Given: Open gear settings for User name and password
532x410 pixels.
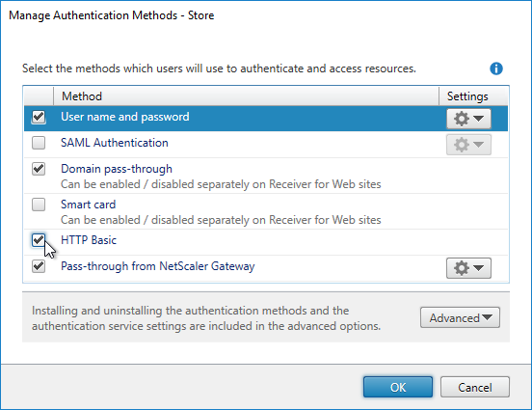Looking at the screenshot, I should point(468,119).
